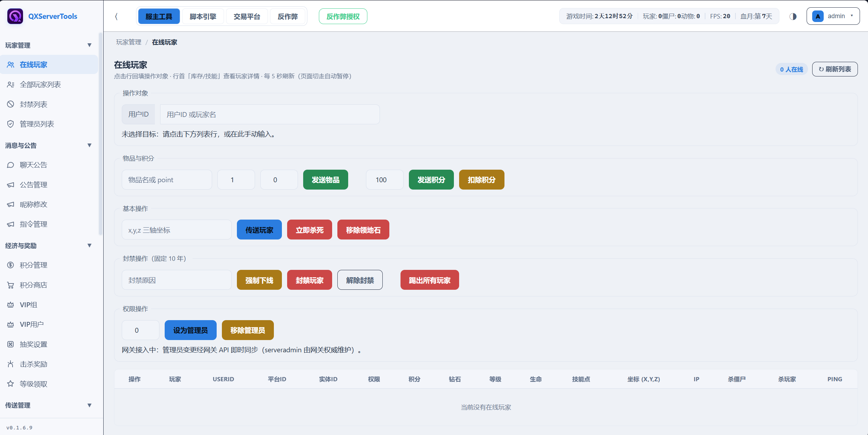The width and height of the screenshot is (868, 435).
Task: Switch to the 服主工具 tab
Action: click(159, 16)
